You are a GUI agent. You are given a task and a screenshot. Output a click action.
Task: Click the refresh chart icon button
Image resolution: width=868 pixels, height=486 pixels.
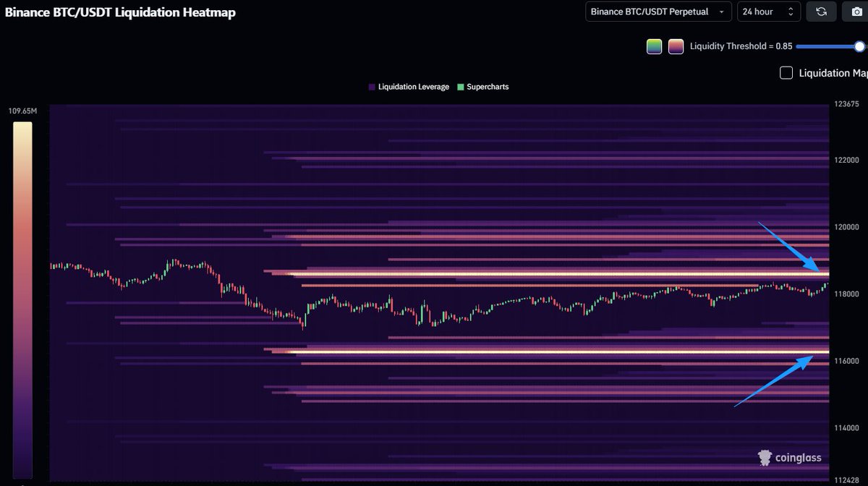tap(821, 12)
